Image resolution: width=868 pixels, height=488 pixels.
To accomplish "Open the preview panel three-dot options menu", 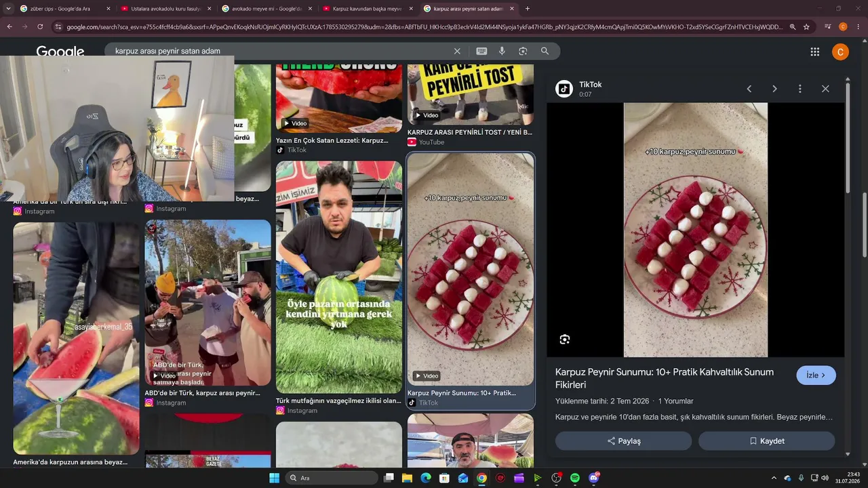I will pyautogui.click(x=800, y=89).
